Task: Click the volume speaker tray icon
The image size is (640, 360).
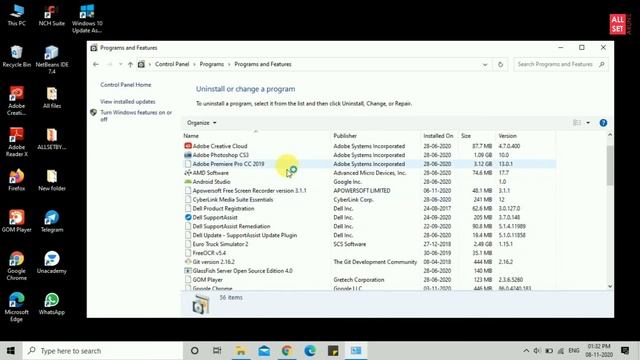Action: pyautogui.click(x=537, y=351)
